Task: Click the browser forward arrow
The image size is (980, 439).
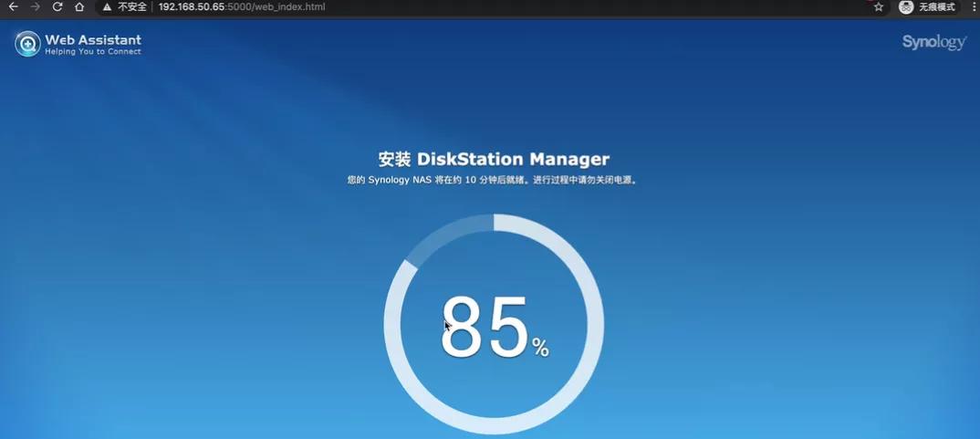Action: tap(35, 7)
